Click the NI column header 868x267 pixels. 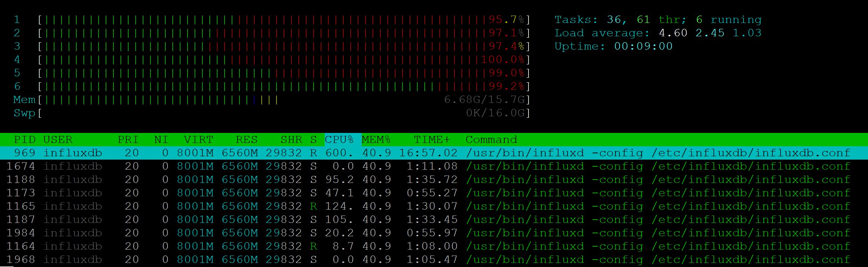[x=161, y=140]
